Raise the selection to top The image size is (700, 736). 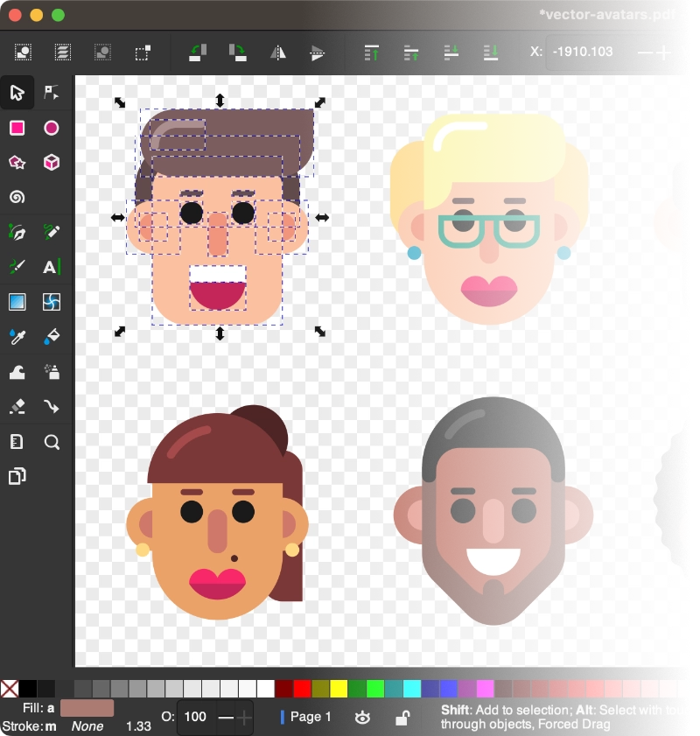[372, 53]
